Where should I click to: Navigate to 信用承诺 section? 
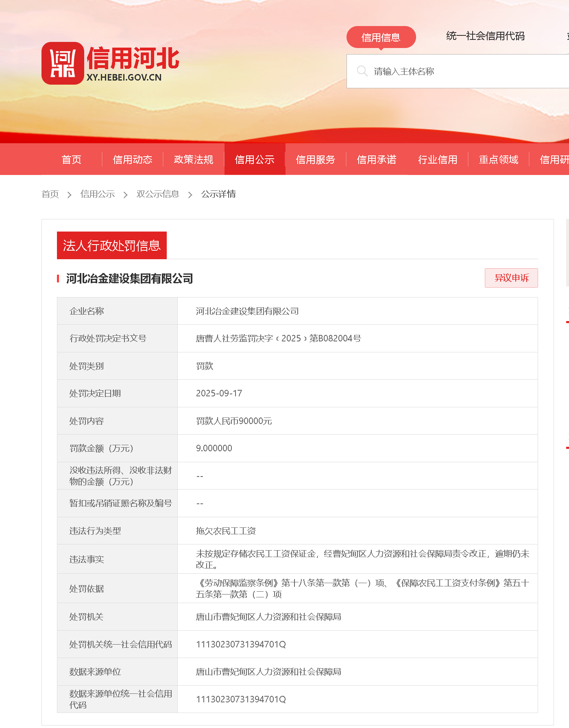click(377, 160)
